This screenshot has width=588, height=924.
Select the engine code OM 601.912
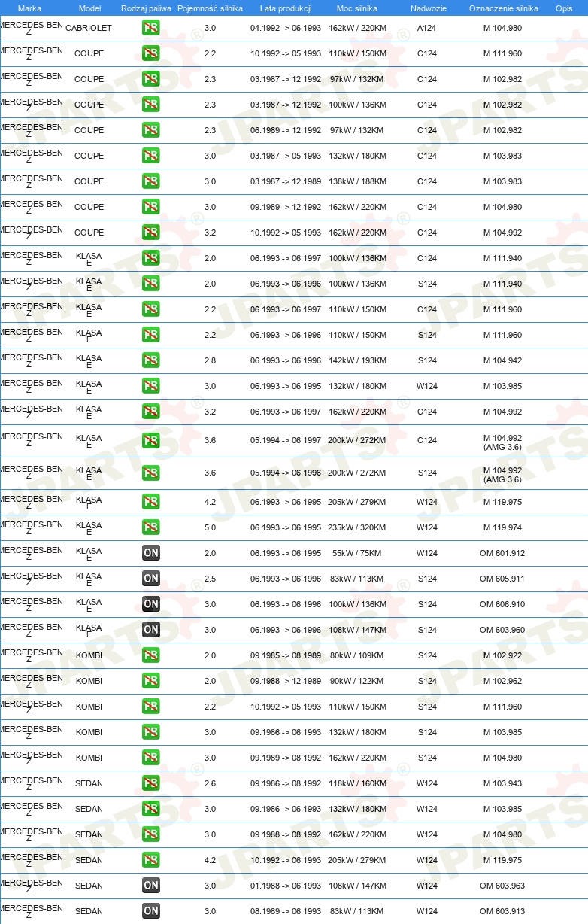pos(502,553)
